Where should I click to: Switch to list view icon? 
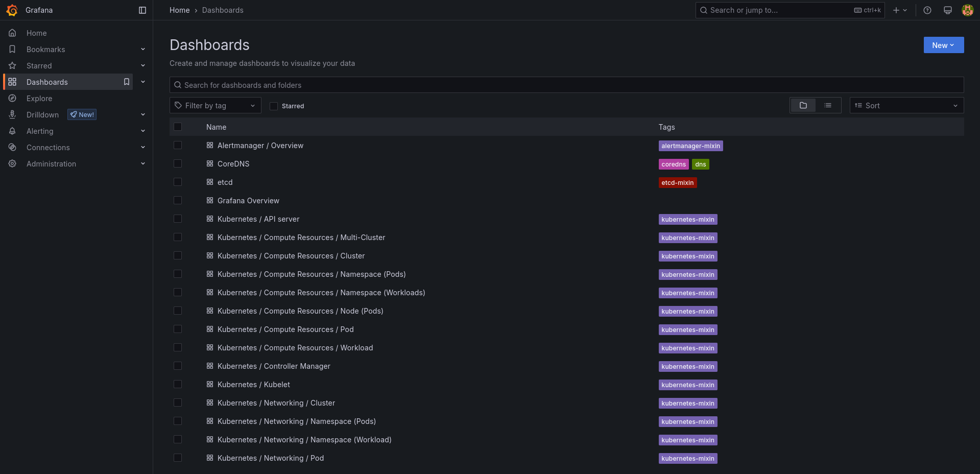click(828, 105)
